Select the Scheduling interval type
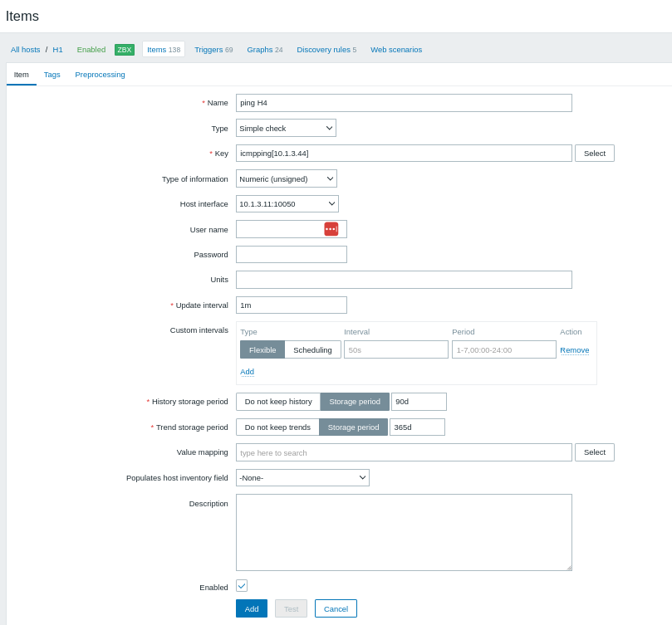The width and height of the screenshot is (672, 625). point(312,350)
